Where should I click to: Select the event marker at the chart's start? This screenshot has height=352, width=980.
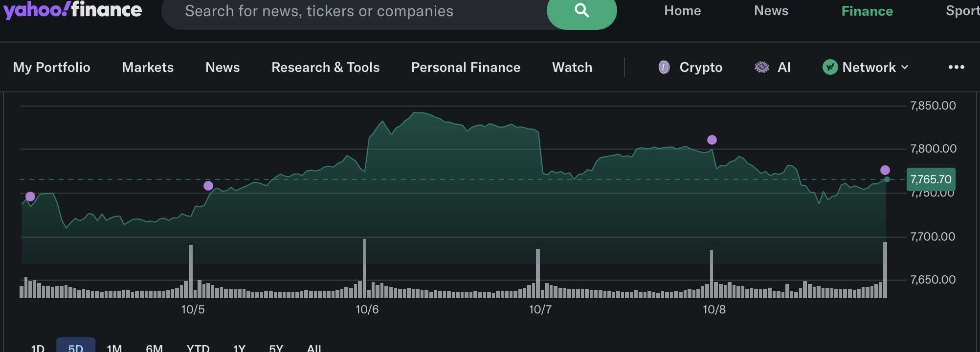coord(30,197)
